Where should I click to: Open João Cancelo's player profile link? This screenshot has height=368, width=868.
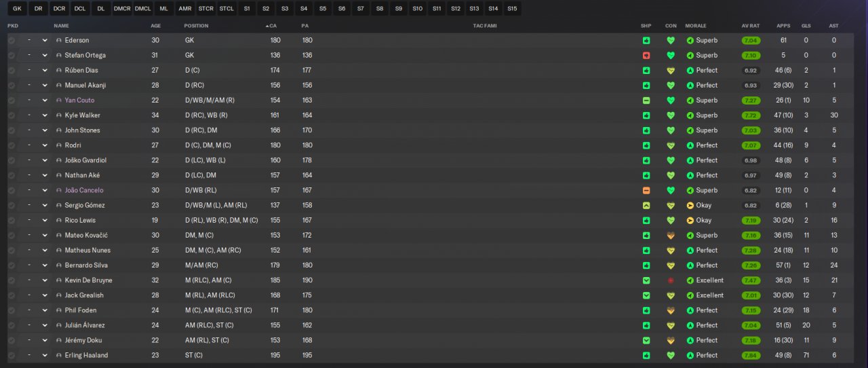coord(84,190)
